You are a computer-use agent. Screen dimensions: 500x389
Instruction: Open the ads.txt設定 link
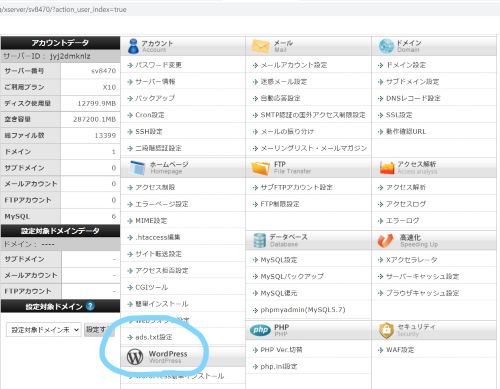coord(154,337)
